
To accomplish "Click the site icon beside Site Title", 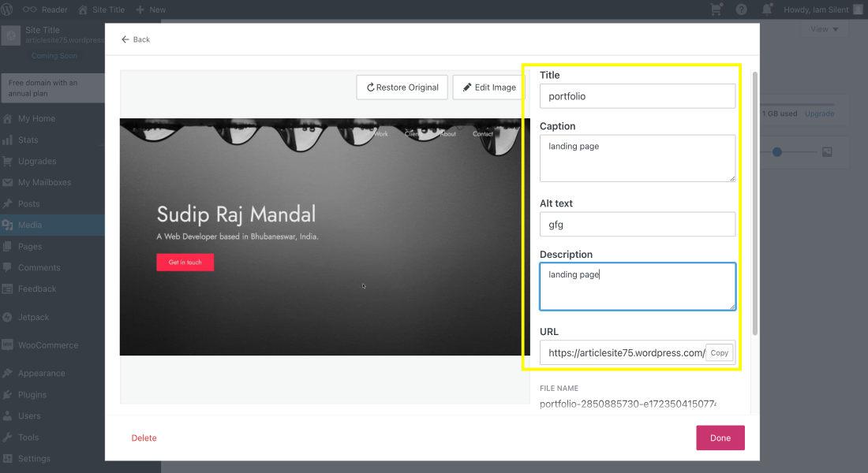I will click(x=10, y=35).
